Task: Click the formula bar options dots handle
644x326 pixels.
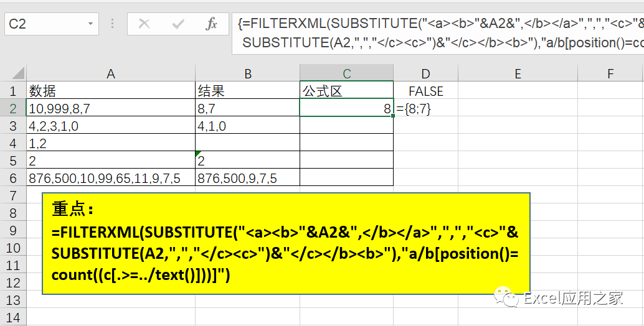Action: coord(113,24)
